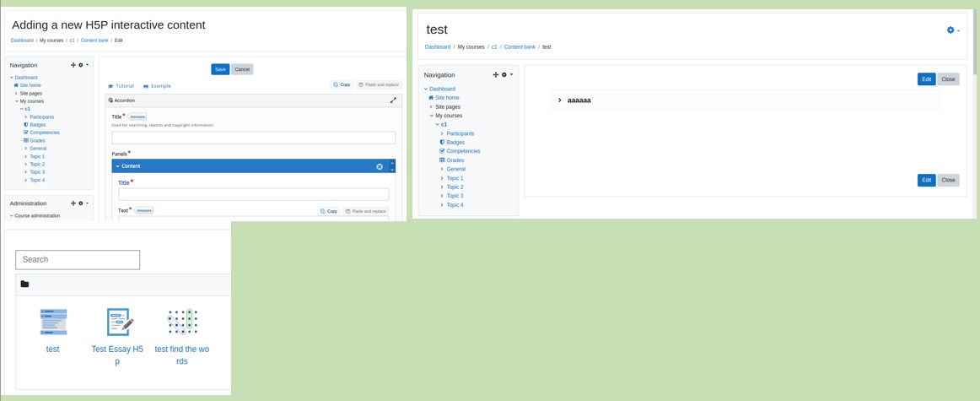This screenshot has width=980, height=401.
Task: Click the Copy button in the Text field row
Action: [x=329, y=211]
